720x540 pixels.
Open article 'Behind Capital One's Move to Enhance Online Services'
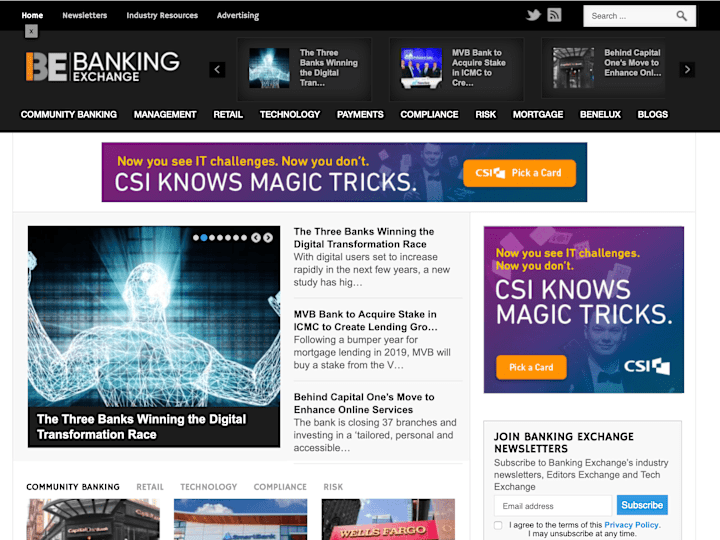click(x=364, y=403)
